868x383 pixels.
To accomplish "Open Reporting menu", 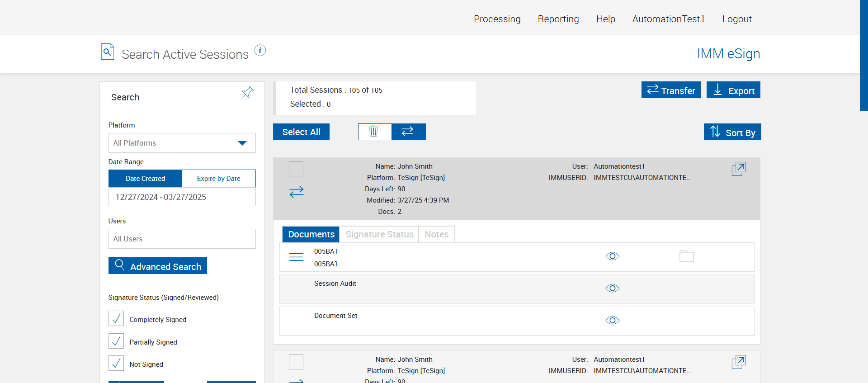I will (558, 19).
